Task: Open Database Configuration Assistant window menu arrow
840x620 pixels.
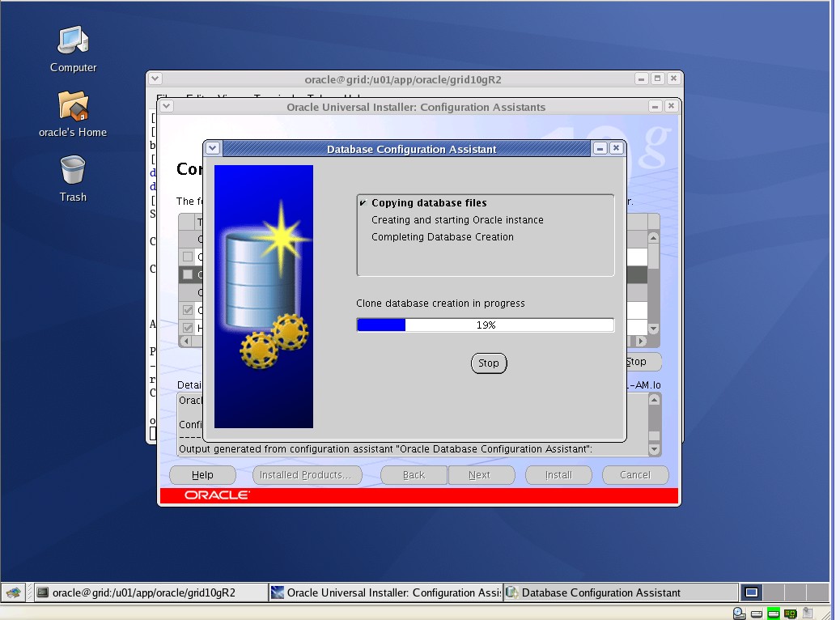Action: pos(213,149)
